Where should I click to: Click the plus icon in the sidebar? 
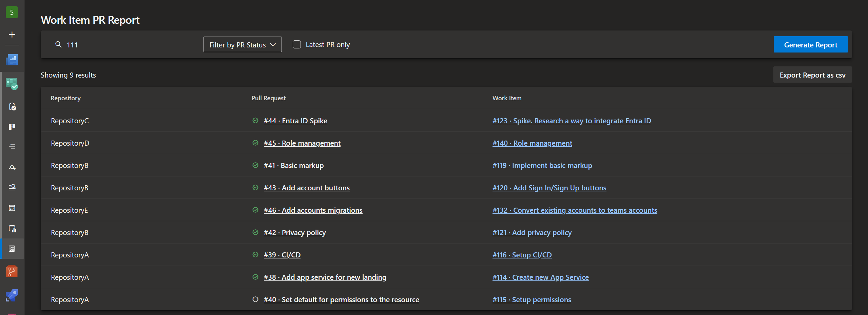12,35
